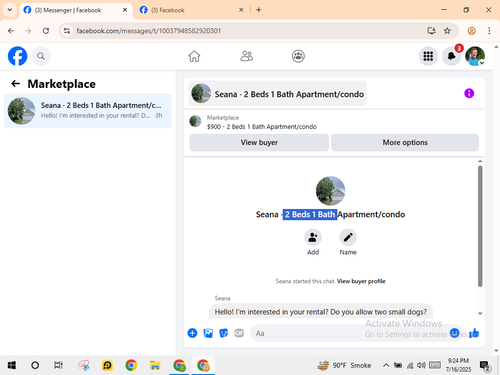Screen dimensions: 500x375
Task: Open the Windows notification center icon
Action: (485, 366)
